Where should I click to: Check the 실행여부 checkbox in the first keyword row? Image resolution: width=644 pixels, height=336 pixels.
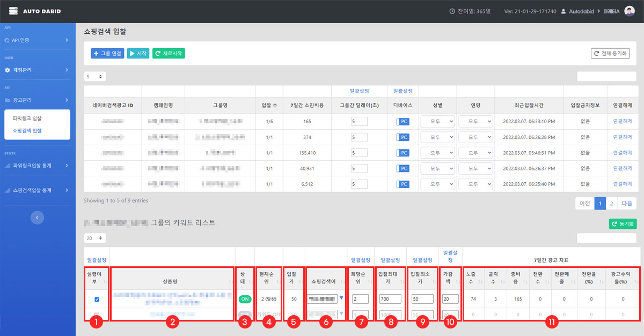(x=97, y=299)
